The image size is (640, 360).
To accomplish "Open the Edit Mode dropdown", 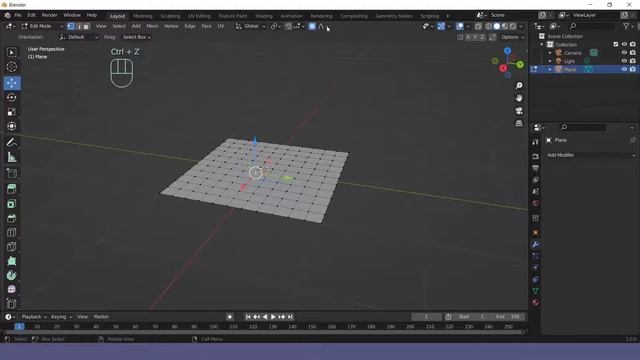I will (x=42, y=26).
